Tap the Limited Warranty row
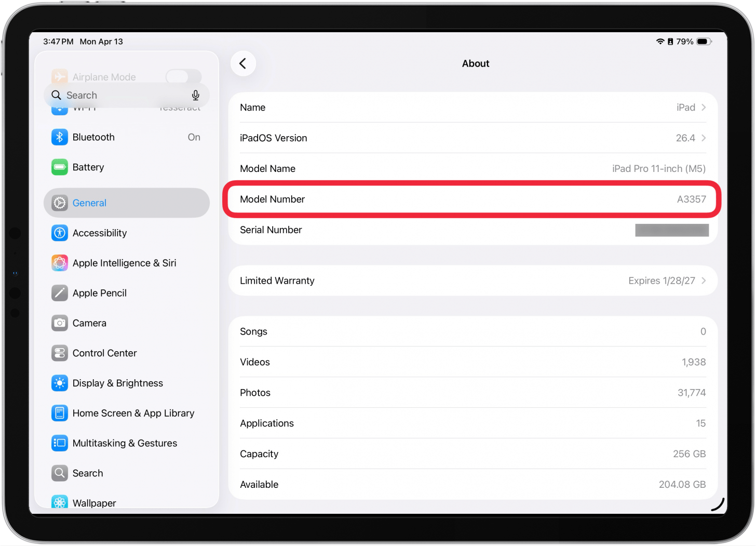The width and height of the screenshot is (756, 546). pos(473,281)
